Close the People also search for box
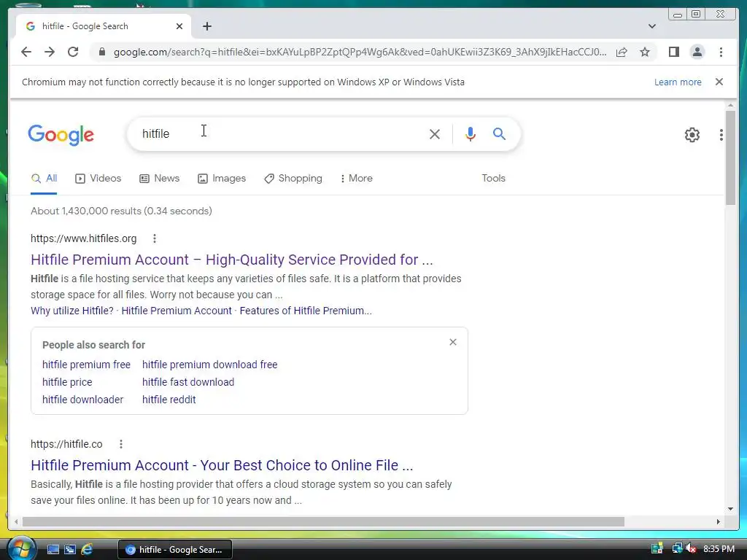The width and height of the screenshot is (747, 560). point(452,343)
